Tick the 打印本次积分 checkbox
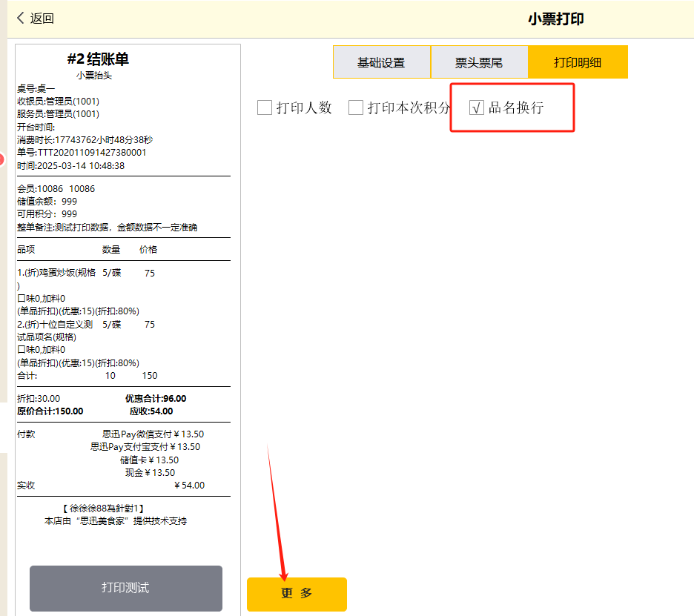Screen dimensions: 694x616 [x=356, y=108]
